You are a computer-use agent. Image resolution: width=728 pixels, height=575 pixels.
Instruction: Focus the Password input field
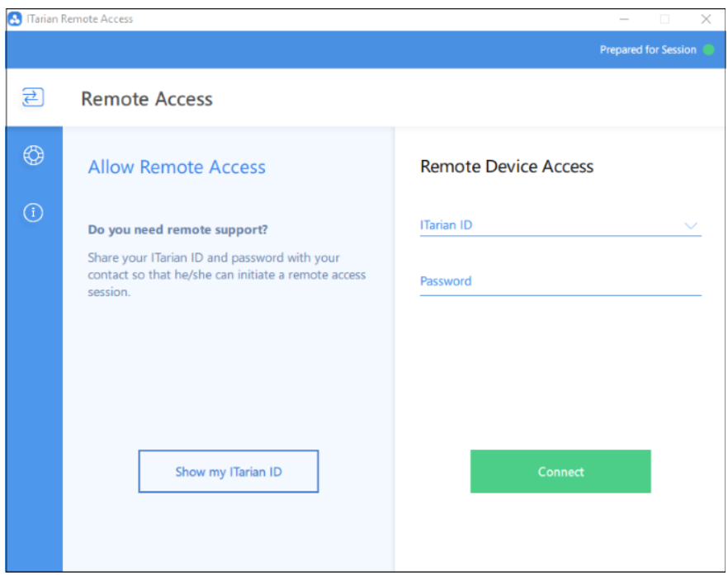click(x=560, y=281)
